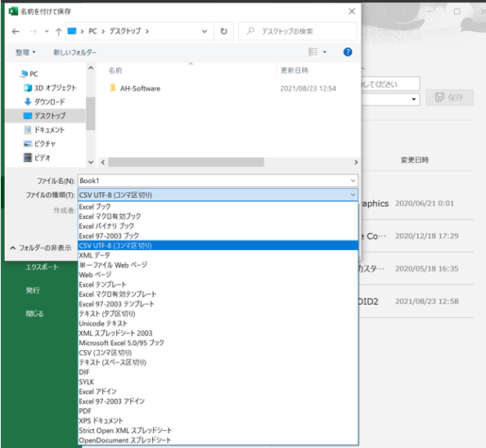Open the help question mark icon
This screenshot has height=448, width=486.
tap(348, 52)
